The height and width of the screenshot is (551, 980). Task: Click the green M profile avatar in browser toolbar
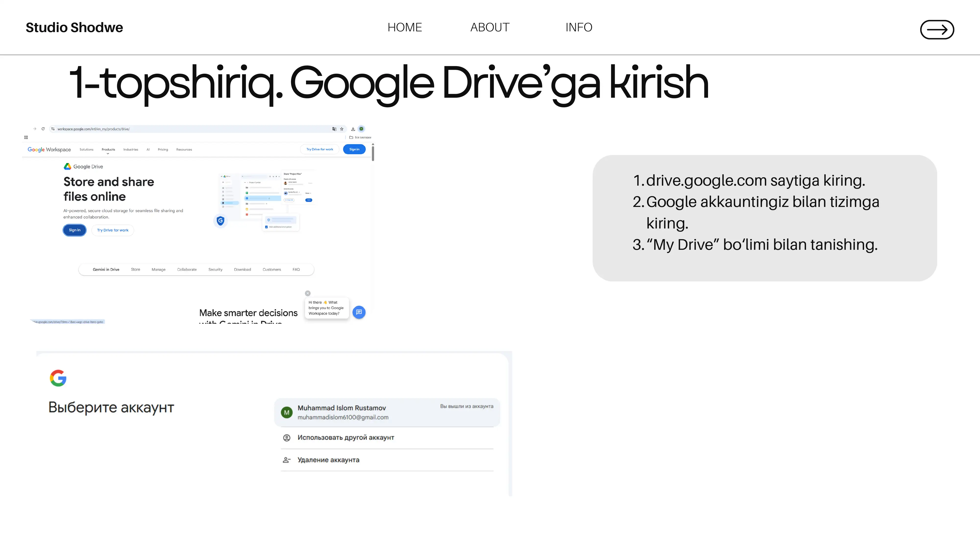361,129
